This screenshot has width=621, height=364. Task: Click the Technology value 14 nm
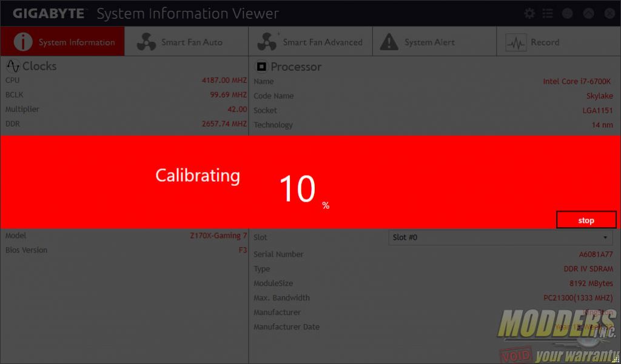pos(602,125)
